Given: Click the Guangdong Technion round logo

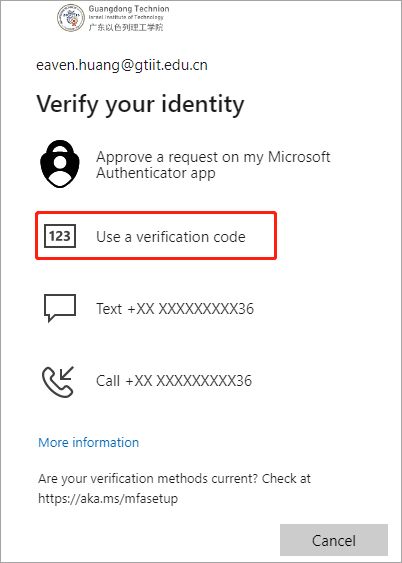Looking at the screenshot, I should tap(71, 18).
